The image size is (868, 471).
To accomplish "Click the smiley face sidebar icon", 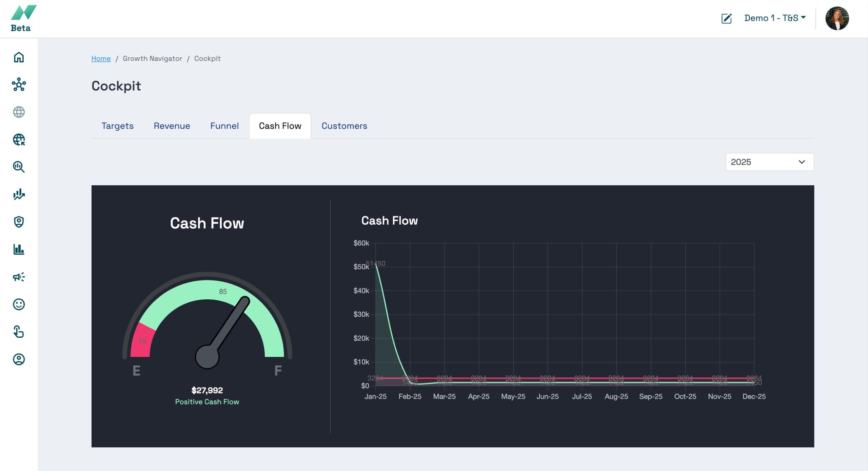I will (x=19, y=304).
